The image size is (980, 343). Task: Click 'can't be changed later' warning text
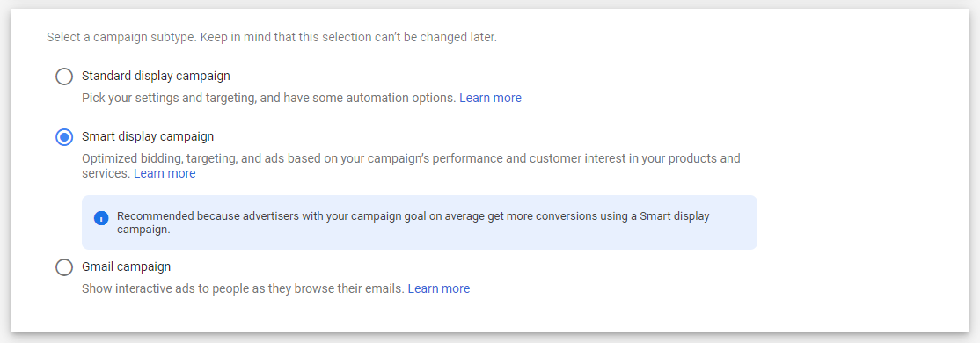439,38
